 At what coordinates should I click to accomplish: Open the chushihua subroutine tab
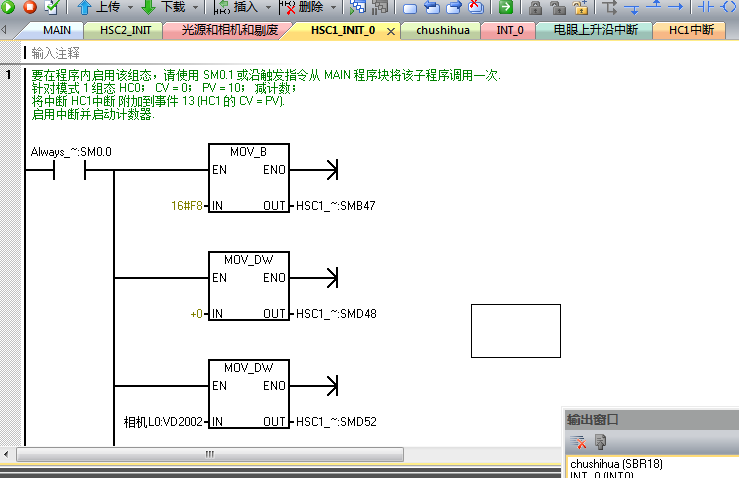point(443,30)
